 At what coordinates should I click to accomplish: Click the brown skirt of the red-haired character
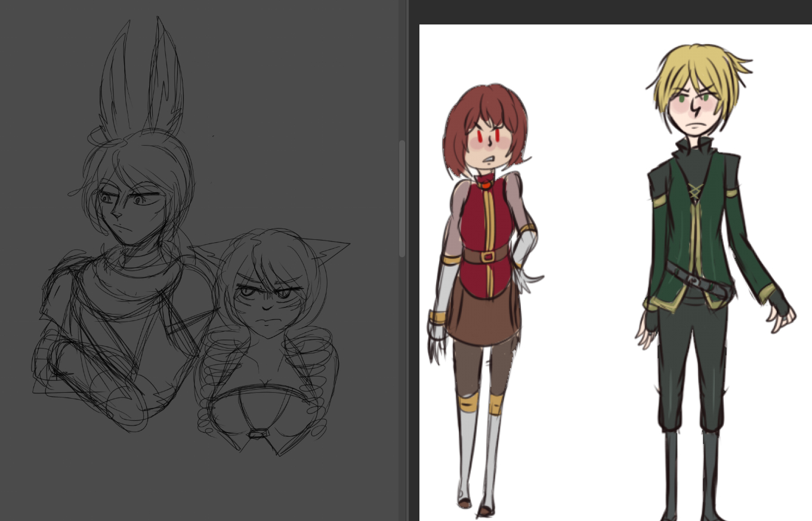pyautogui.click(x=483, y=319)
